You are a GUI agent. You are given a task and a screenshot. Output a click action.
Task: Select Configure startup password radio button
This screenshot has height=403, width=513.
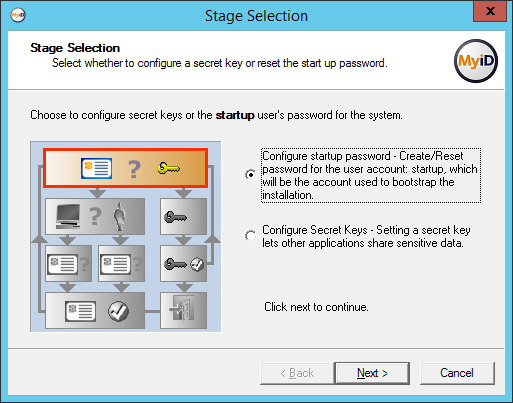[x=250, y=175]
